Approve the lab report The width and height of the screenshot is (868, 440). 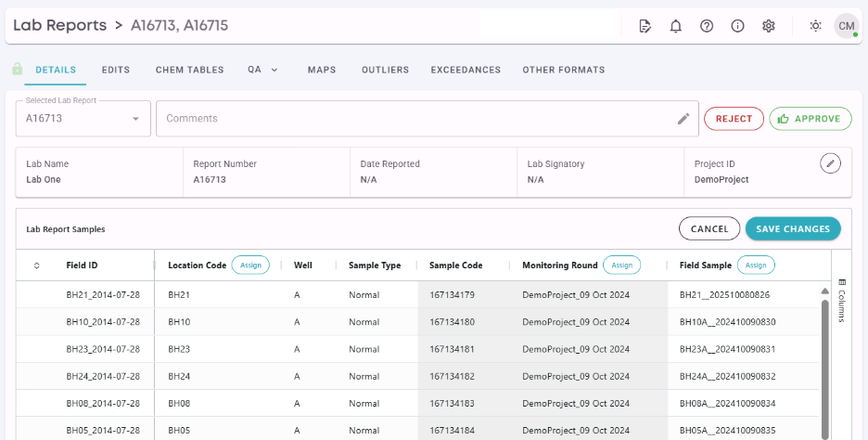point(810,119)
